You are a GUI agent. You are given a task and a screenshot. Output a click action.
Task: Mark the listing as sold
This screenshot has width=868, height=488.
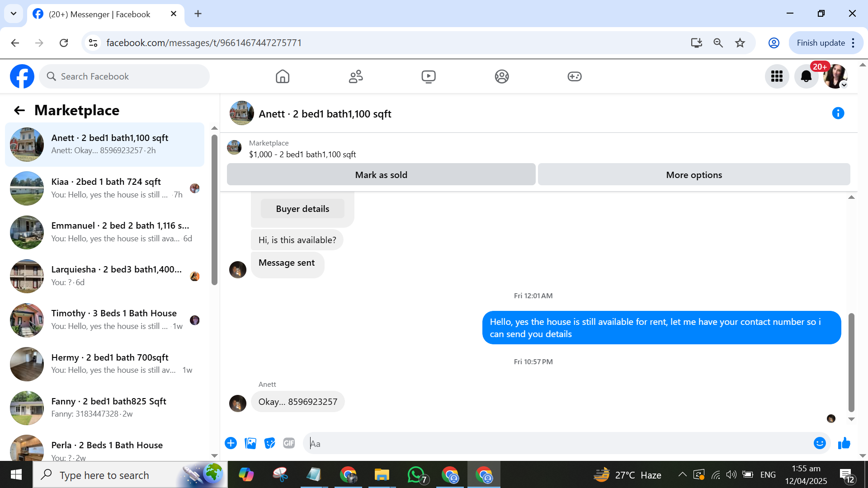click(x=381, y=175)
